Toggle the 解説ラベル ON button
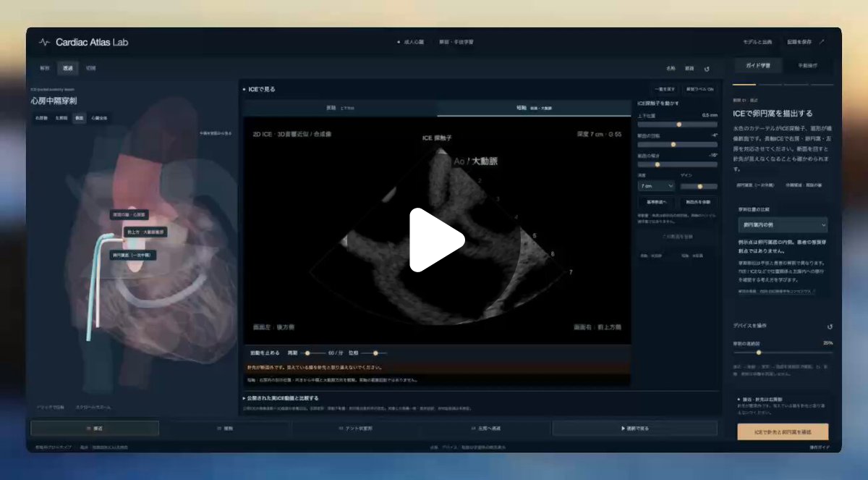Image resolution: width=868 pixels, height=480 pixels. click(699, 89)
